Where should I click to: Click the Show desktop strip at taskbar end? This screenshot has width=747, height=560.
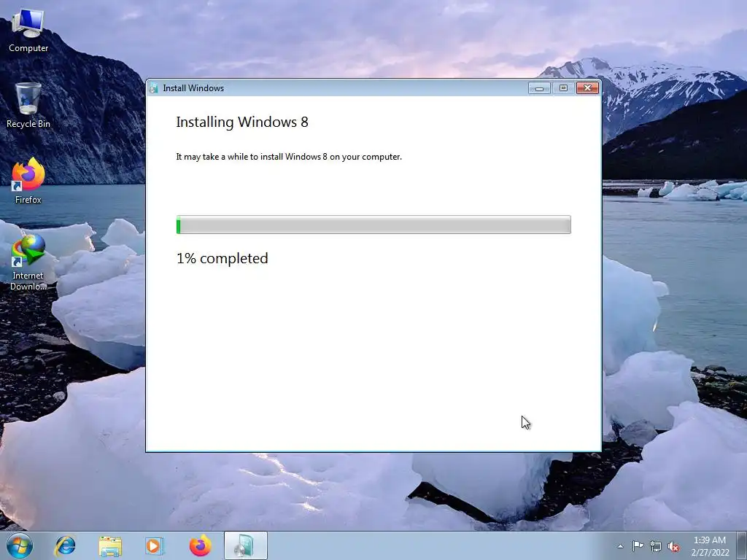click(742, 545)
